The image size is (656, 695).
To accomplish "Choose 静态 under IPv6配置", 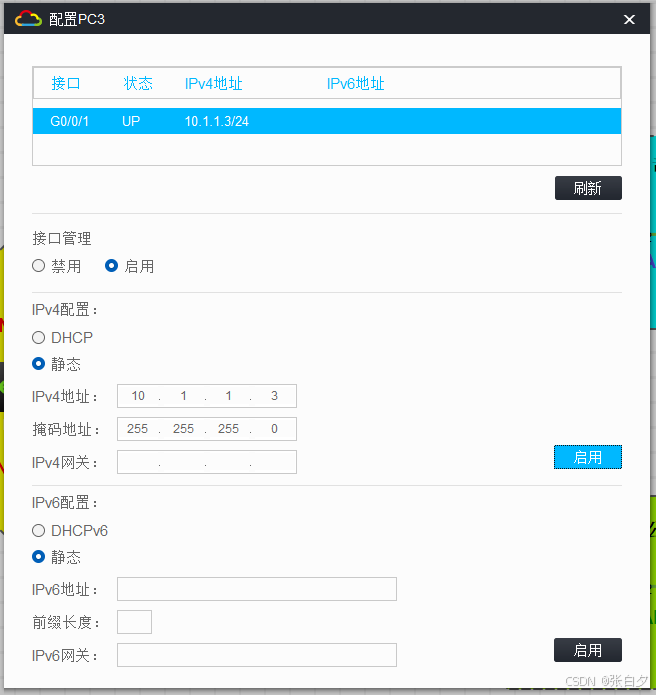I will pos(39,557).
